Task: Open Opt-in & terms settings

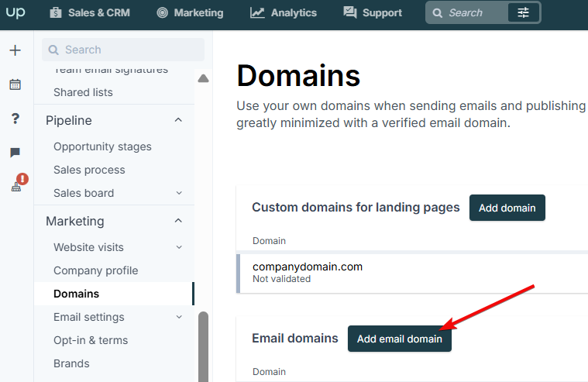Action: [x=91, y=340]
